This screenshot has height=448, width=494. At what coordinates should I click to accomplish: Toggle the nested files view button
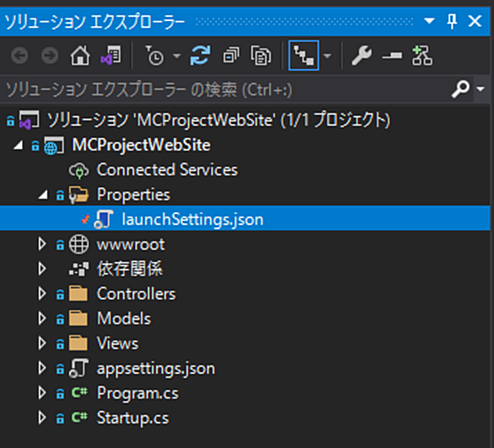(303, 56)
